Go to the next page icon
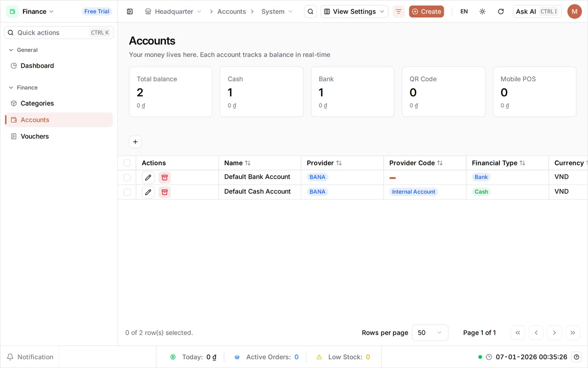 554,333
